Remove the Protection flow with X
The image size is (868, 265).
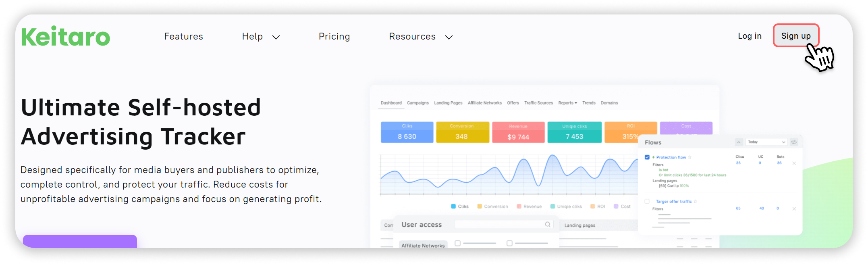(x=794, y=163)
